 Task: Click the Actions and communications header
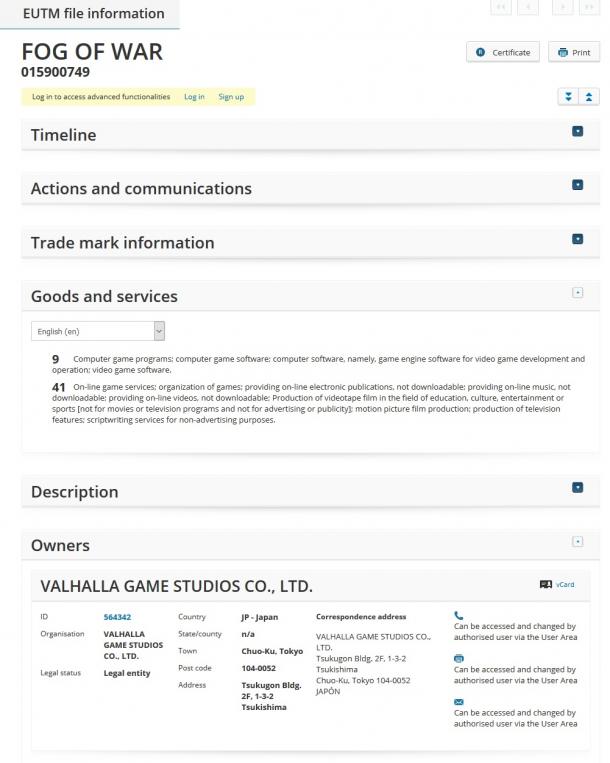(310, 188)
